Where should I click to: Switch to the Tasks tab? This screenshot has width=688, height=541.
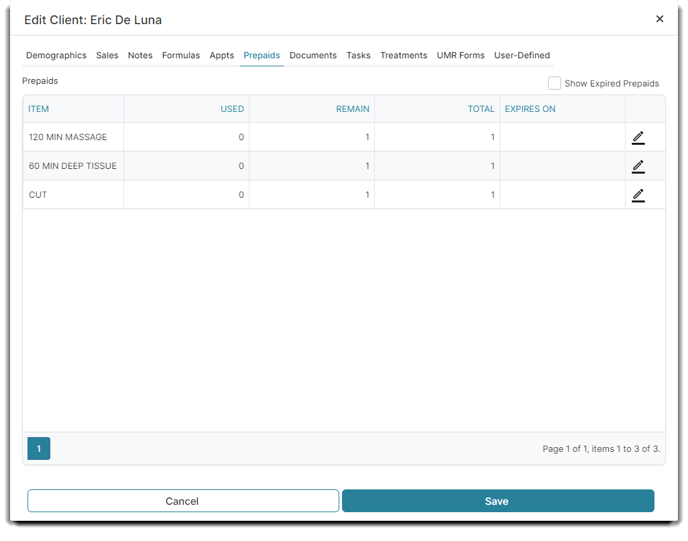coord(358,55)
